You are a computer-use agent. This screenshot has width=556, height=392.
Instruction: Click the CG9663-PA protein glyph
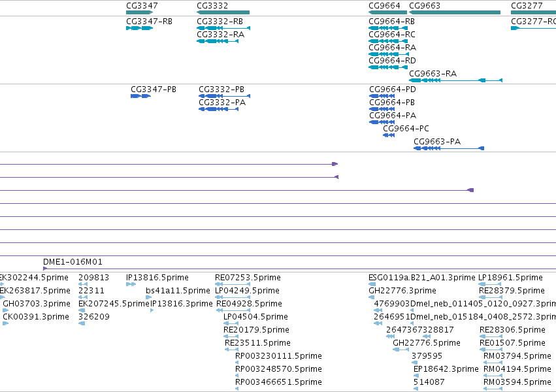coord(449,148)
